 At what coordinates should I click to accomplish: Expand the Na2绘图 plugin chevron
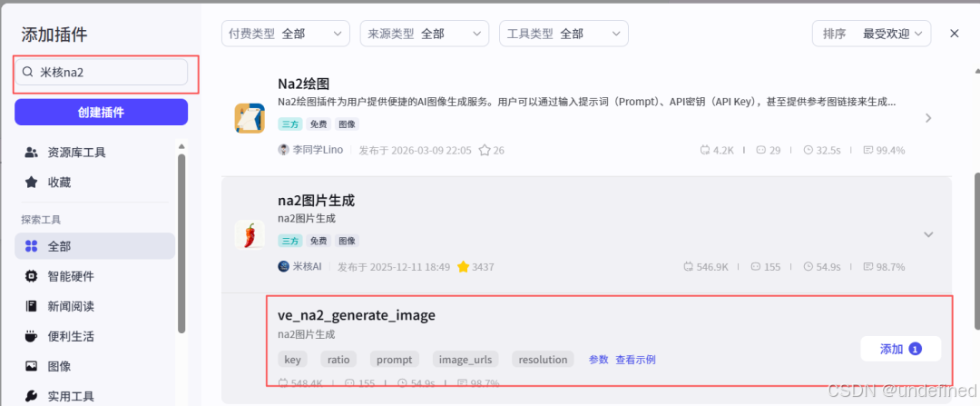[x=928, y=117]
